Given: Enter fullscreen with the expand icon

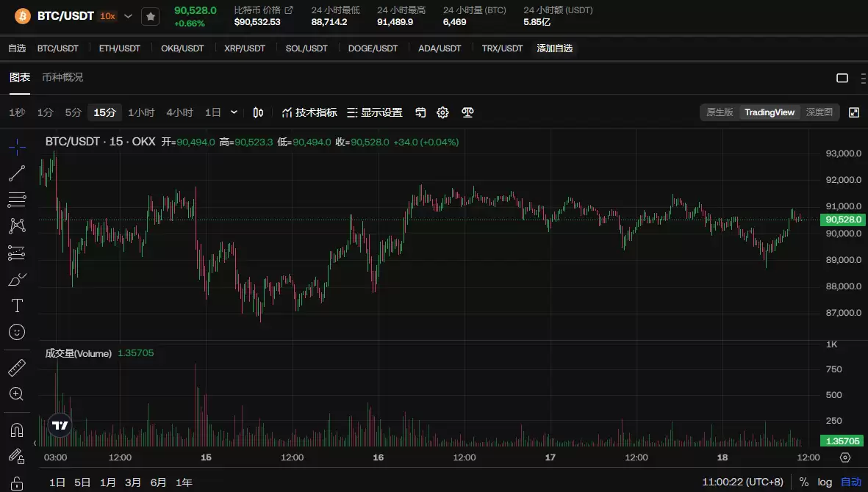Looking at the screenshot, I should (854, 112).
